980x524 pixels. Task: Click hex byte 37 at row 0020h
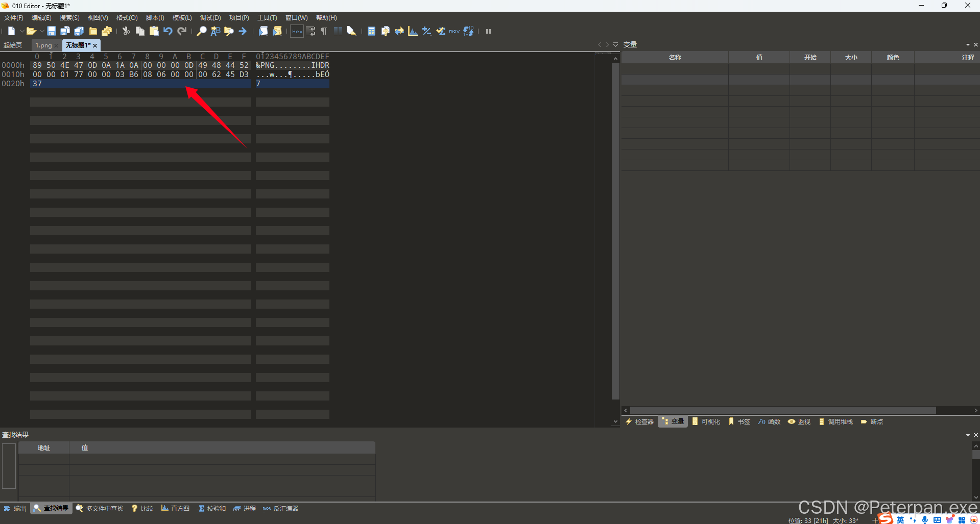point(37,84)
